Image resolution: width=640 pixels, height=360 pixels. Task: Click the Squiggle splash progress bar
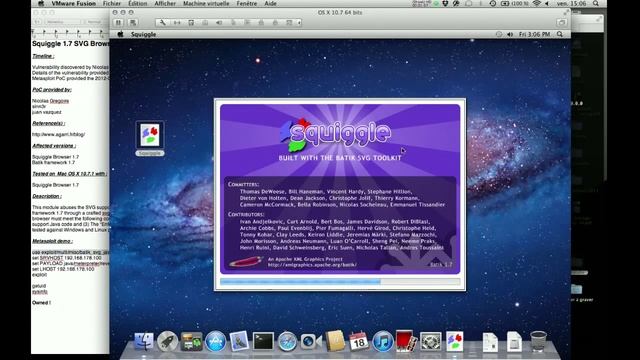coord(340,282)
